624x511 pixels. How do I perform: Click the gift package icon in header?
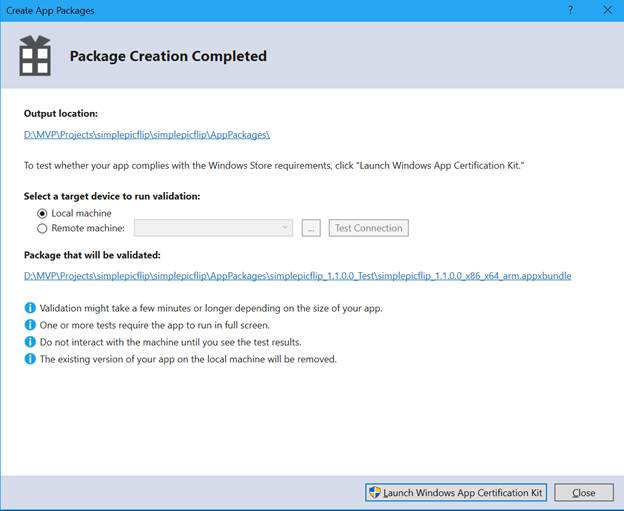click(x=35, y=56)
